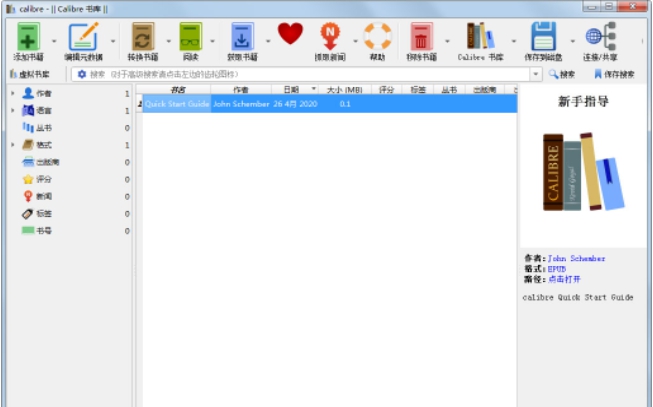
Task: Click the red heart Donate icon
Action: [290, 34]
